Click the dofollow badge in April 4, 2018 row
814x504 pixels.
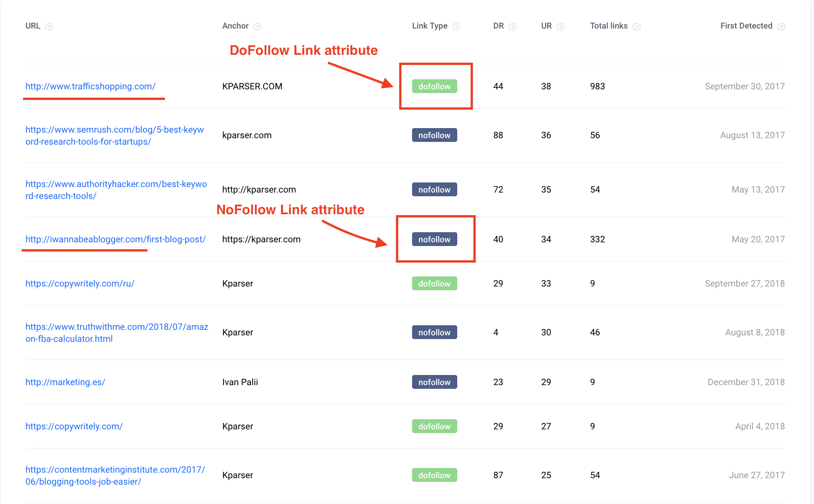(434, 426)
